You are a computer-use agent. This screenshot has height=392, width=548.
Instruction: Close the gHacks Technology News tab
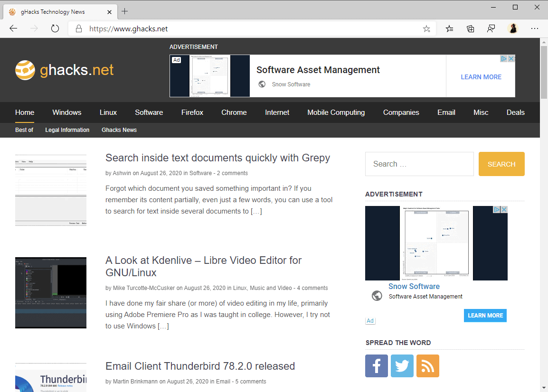point(109,12)
